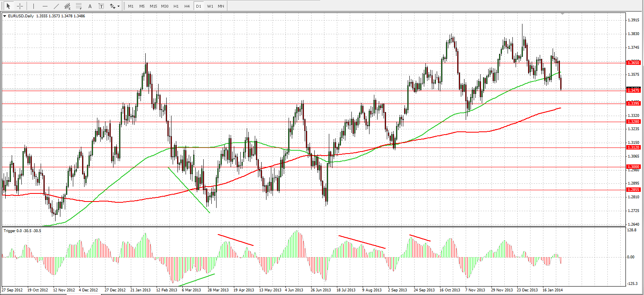Choose the Trendline drawing tool
The image size is (644, 295).
[56, 6]
